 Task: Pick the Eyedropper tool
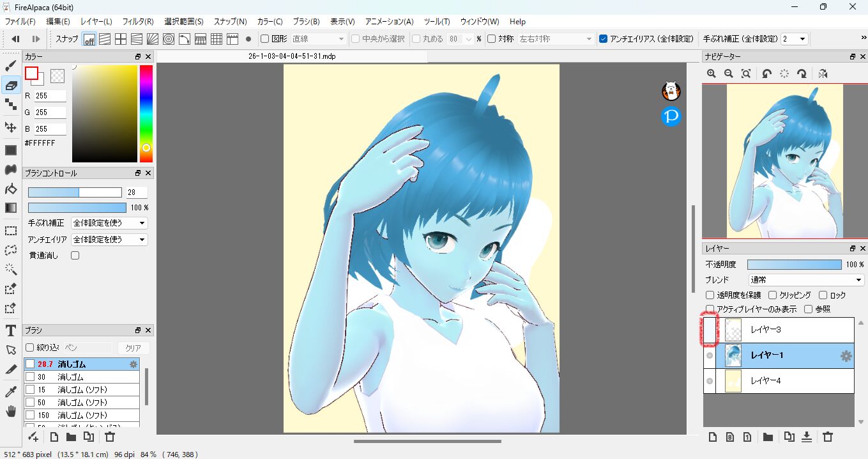point(11,391)
